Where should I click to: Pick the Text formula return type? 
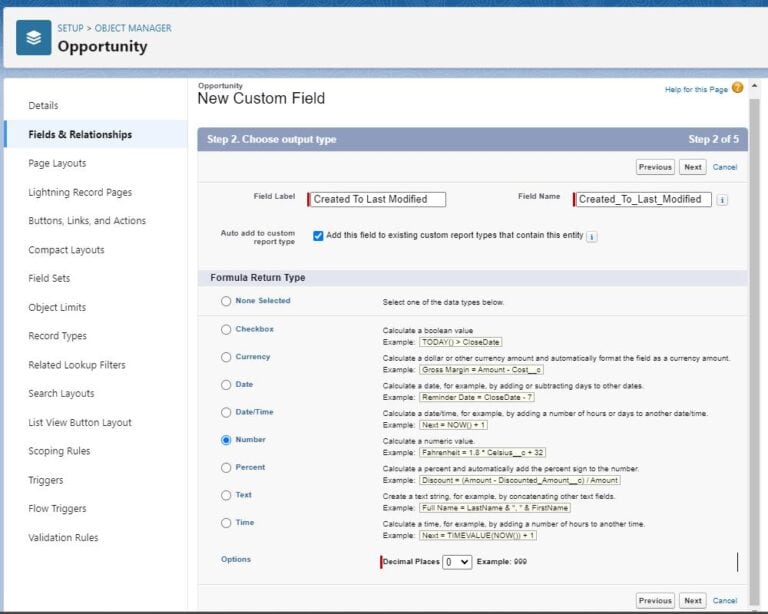pyautogui.click(x=226, y=495)
